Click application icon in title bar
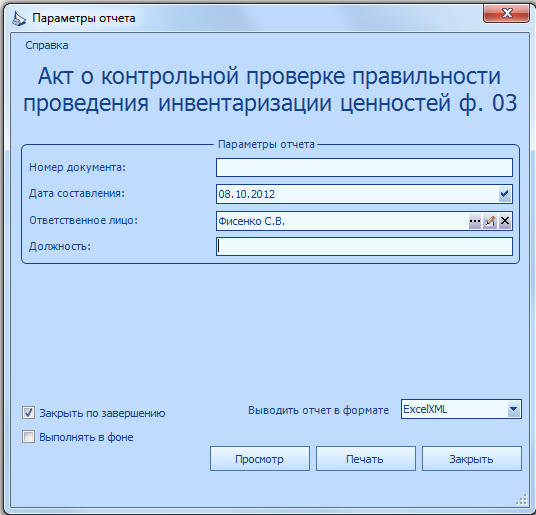Viewport: 536px width, 515px height. (19, 18)
